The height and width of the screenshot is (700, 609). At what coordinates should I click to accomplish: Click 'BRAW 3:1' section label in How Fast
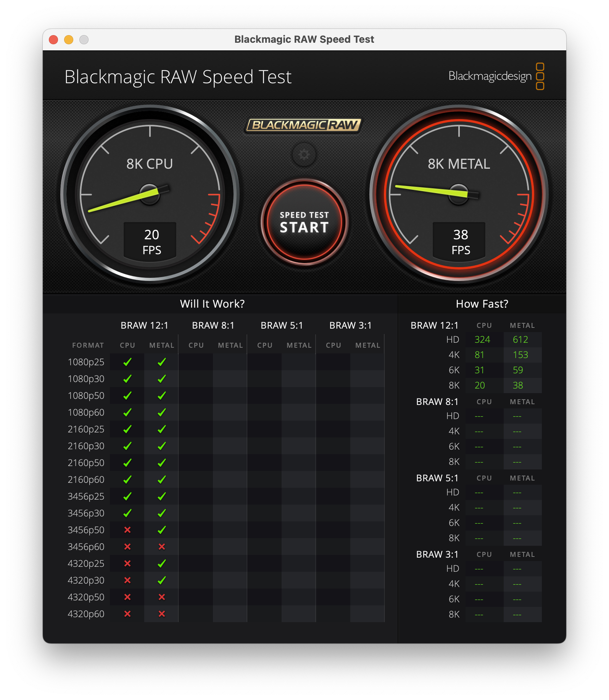[x=437, y=555]
